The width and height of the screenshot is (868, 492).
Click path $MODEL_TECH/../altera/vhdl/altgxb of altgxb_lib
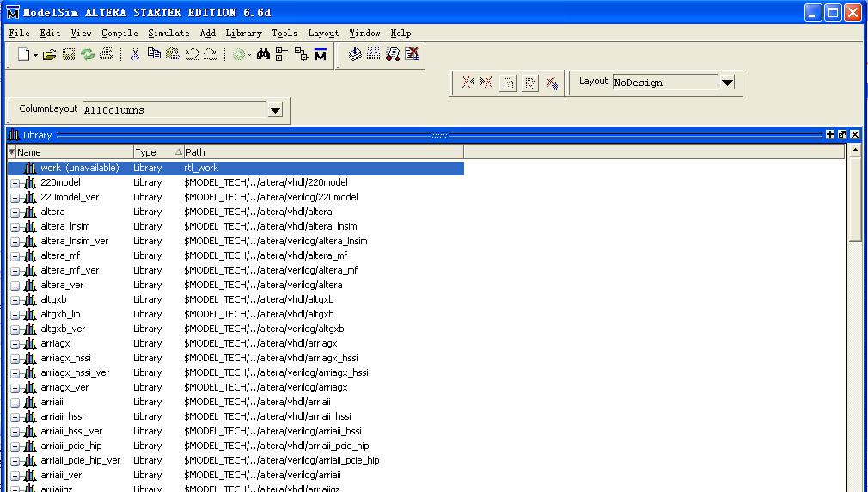click(x=259, y=314)
